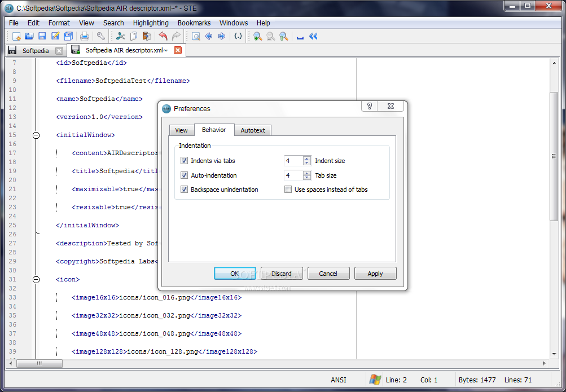Close the Softpedia tab with its grey X

[59, 51]
